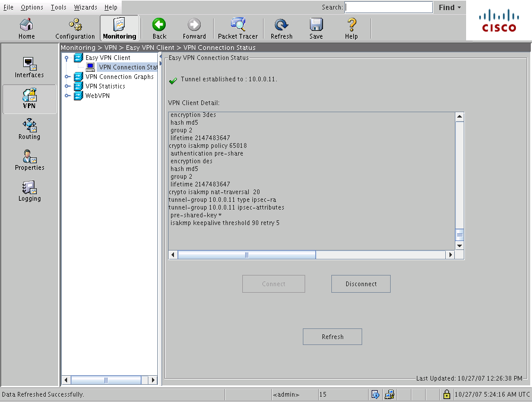Image resolution: width=532 pixels, height=402 pixels.
Task: Open Interfaces monitoring panel
Action: pos(29,68)
